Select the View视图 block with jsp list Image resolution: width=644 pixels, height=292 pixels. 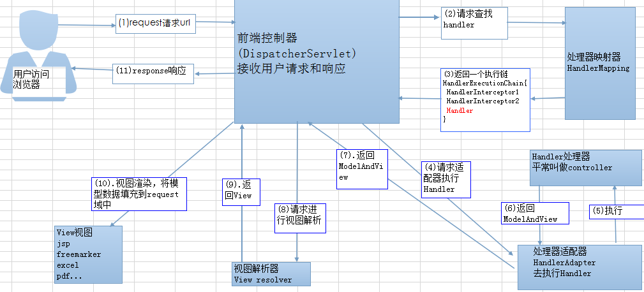tap(88, 254)
